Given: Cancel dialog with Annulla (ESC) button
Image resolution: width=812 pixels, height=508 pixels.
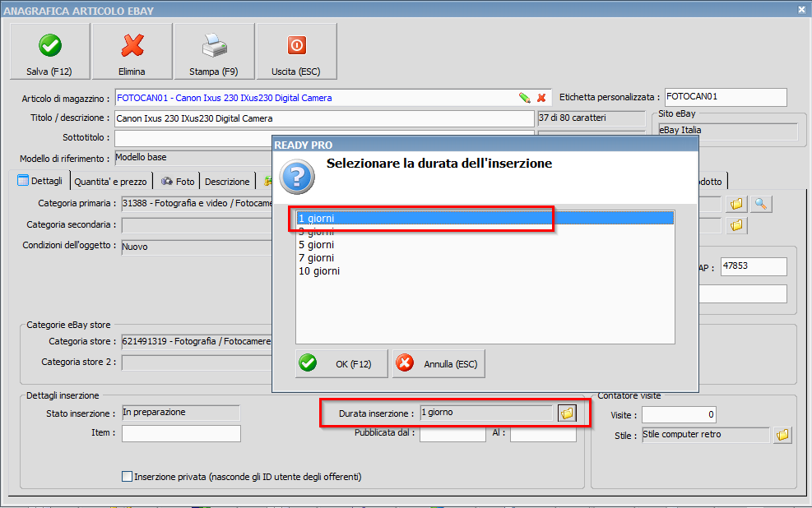Looking at the screenshot, I should point(438,363).
